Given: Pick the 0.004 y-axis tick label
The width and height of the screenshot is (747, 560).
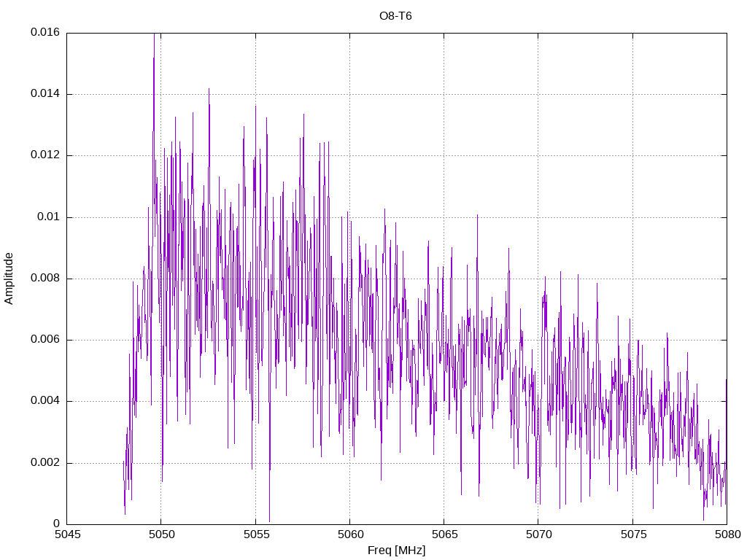Looking at the screenshot, I should (44, 401).
